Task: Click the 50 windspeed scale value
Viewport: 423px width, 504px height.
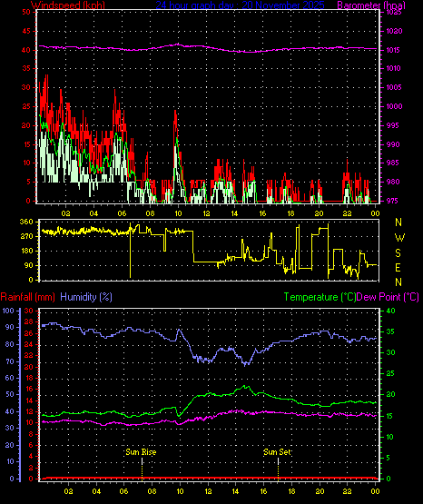Action: [x=26, y=12]
